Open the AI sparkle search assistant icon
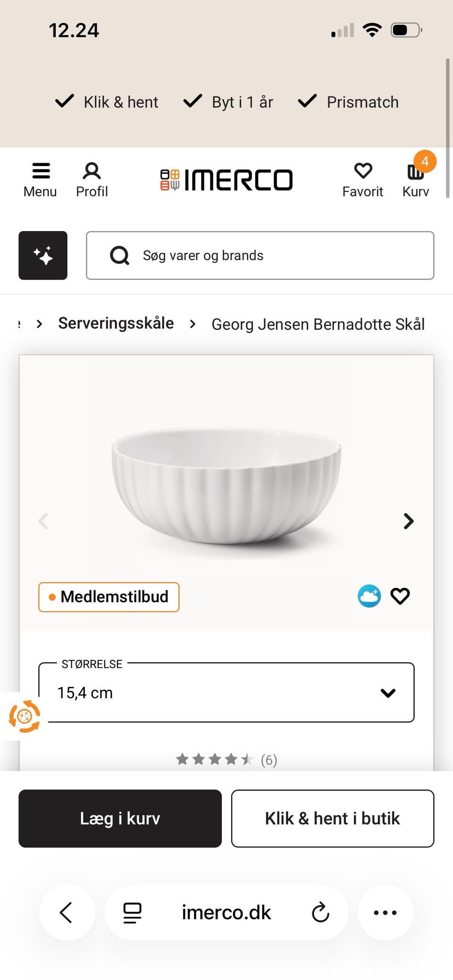This screenshot has height=980, width=453. click(x=43, y=255)
